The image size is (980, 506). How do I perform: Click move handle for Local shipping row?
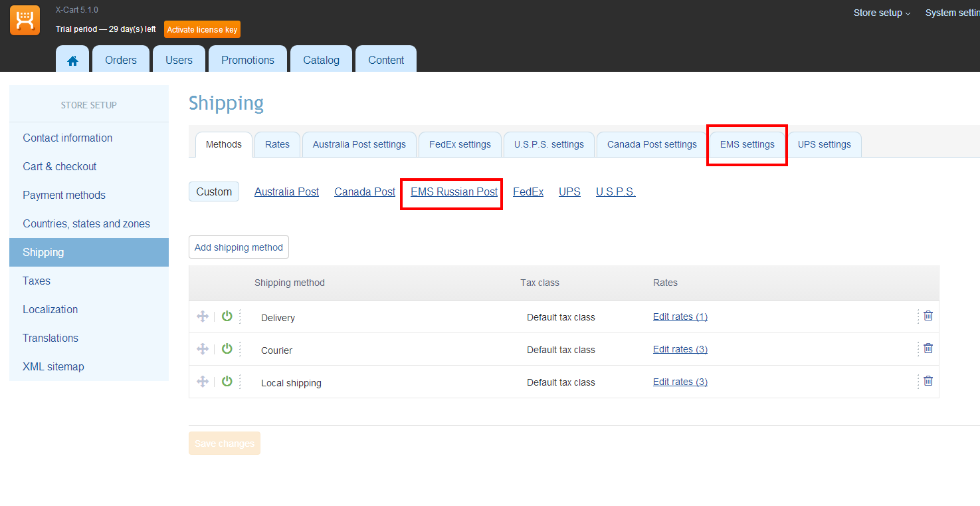203,382
